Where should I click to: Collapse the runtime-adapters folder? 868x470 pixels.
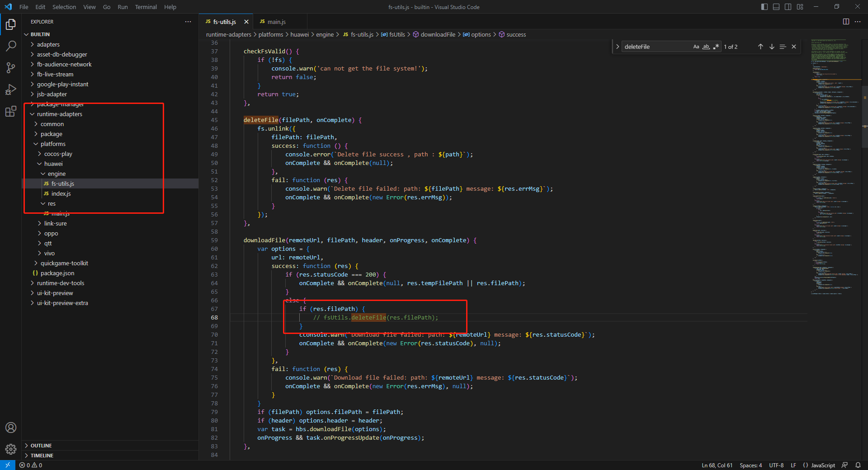click(59, 114)
